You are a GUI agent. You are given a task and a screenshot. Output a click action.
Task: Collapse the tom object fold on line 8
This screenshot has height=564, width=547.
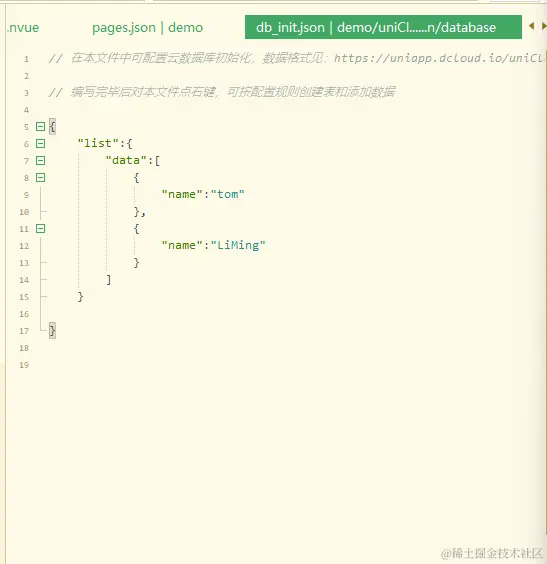click(40, 177)
